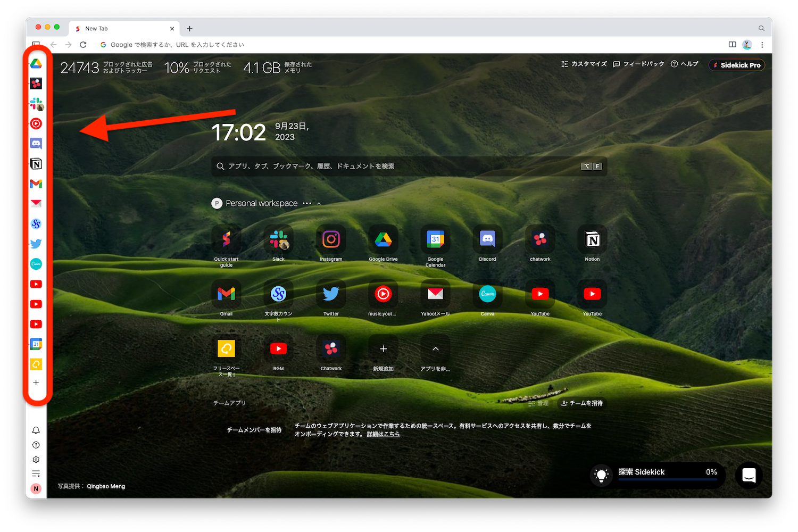The image size is (798, 532).
Task: Go back with the back arrow
Action: point(53,45)
